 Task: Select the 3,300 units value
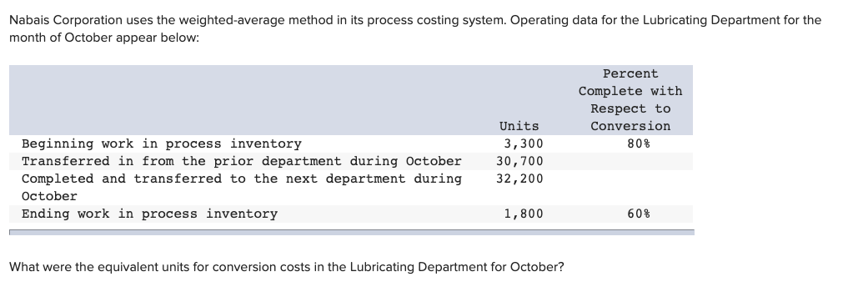pyautogui.click(x=523, y=144)
